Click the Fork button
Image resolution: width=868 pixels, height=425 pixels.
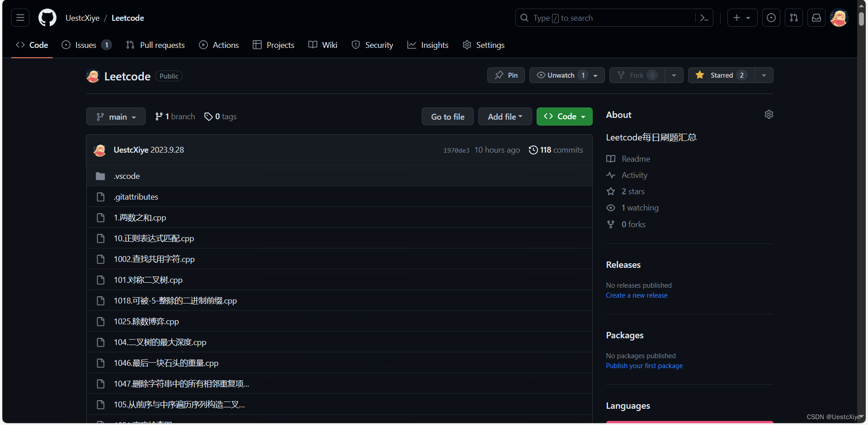[637, 75]
